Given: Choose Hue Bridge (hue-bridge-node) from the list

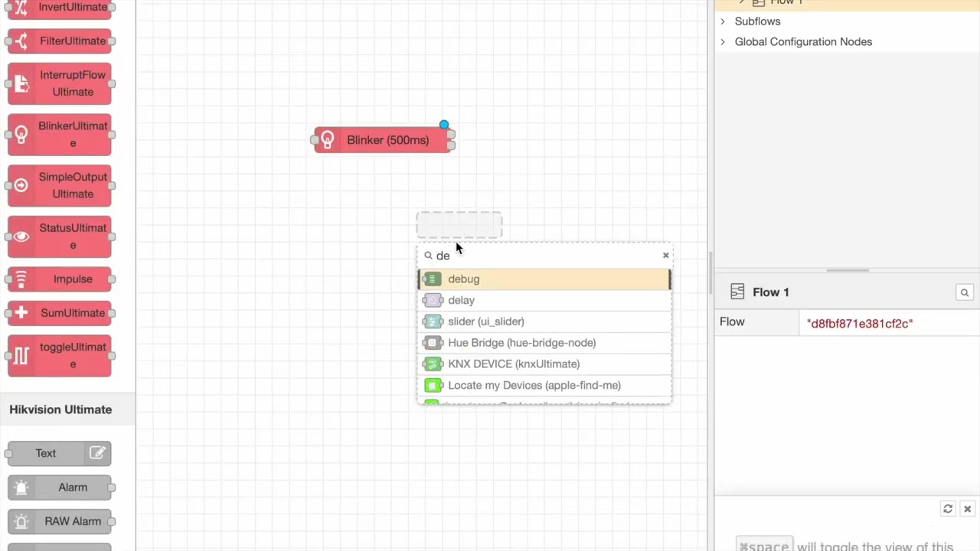Looking at the screenshot, I should 544,343.
